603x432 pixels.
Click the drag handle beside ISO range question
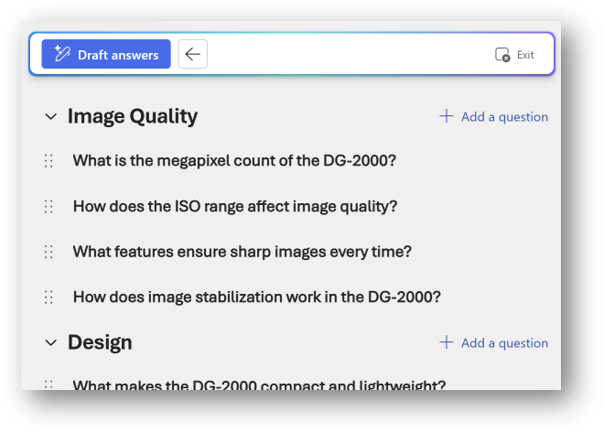tap(48, 206)
